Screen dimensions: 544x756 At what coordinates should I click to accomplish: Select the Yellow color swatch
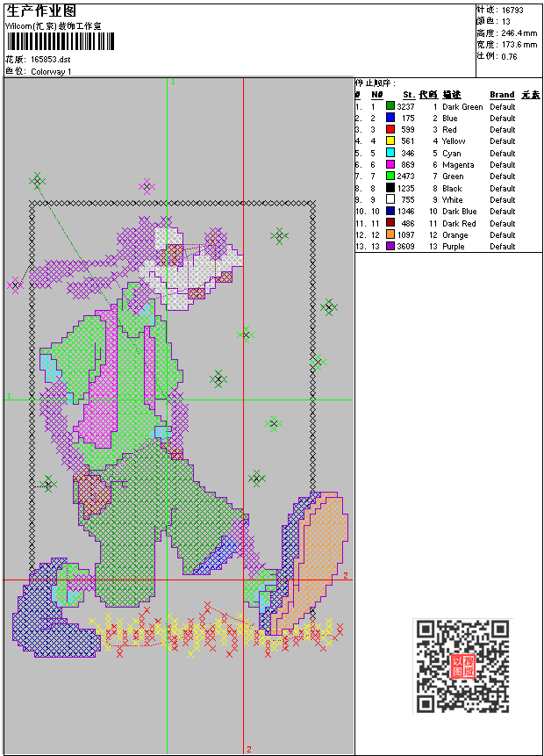tap(390, 141)
